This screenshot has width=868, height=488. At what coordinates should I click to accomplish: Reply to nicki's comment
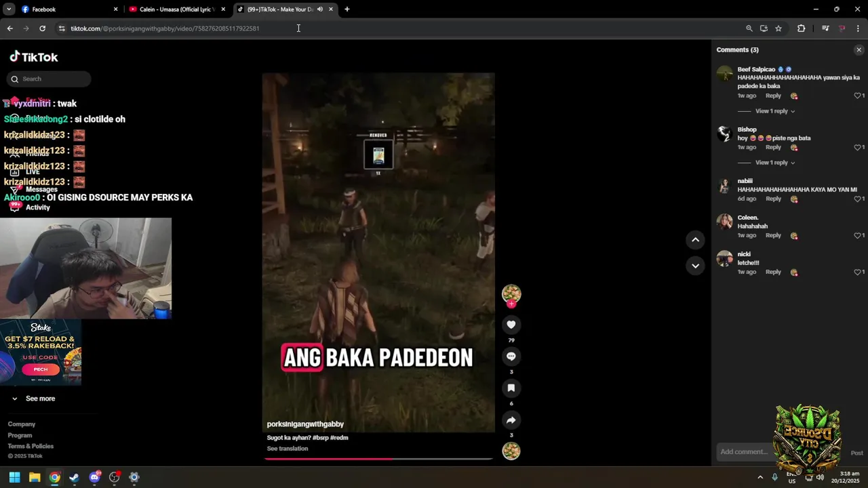click(773, 272)
